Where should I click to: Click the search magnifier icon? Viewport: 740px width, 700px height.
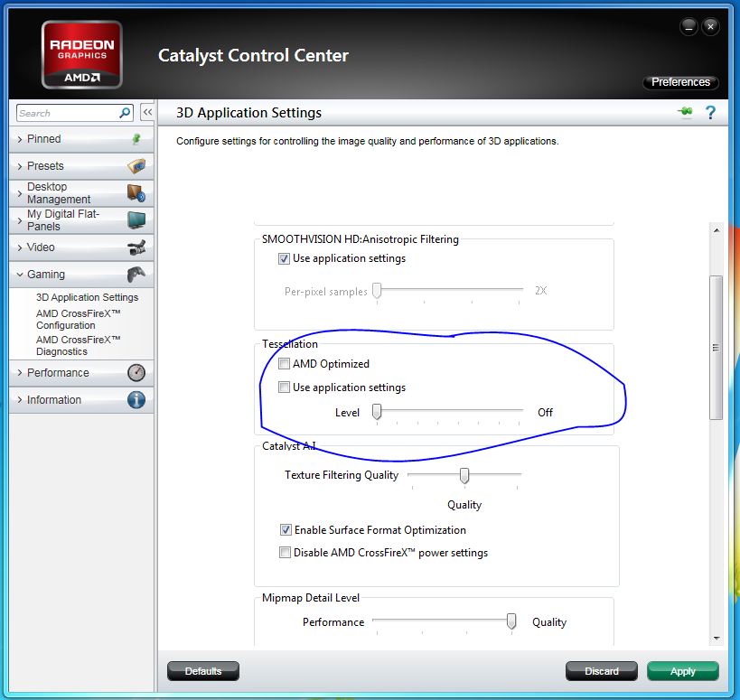(125, 113)
